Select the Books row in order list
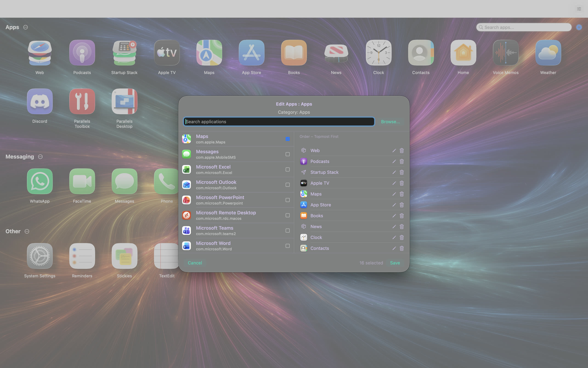588x368 pixels. pyautogui.click(x=352, y=216)
